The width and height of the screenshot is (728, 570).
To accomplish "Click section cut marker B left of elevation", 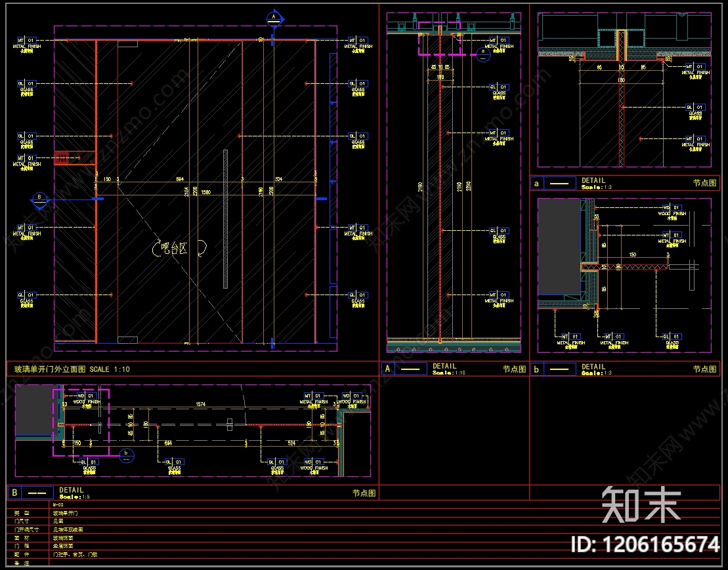I will click(x=40, y=199).
